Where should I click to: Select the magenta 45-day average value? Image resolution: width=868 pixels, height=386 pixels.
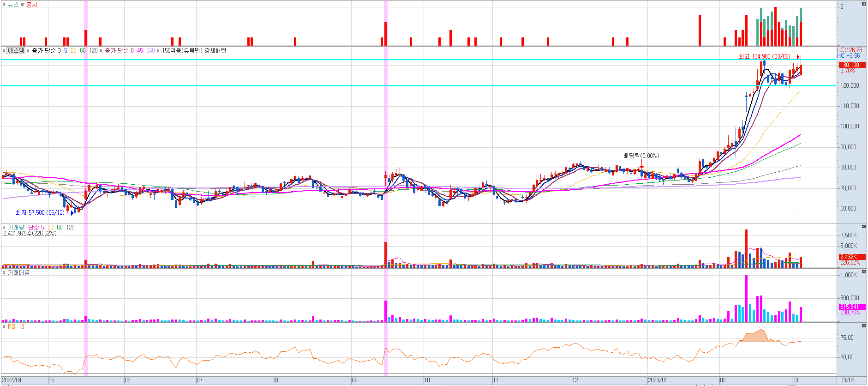(140, 50)
